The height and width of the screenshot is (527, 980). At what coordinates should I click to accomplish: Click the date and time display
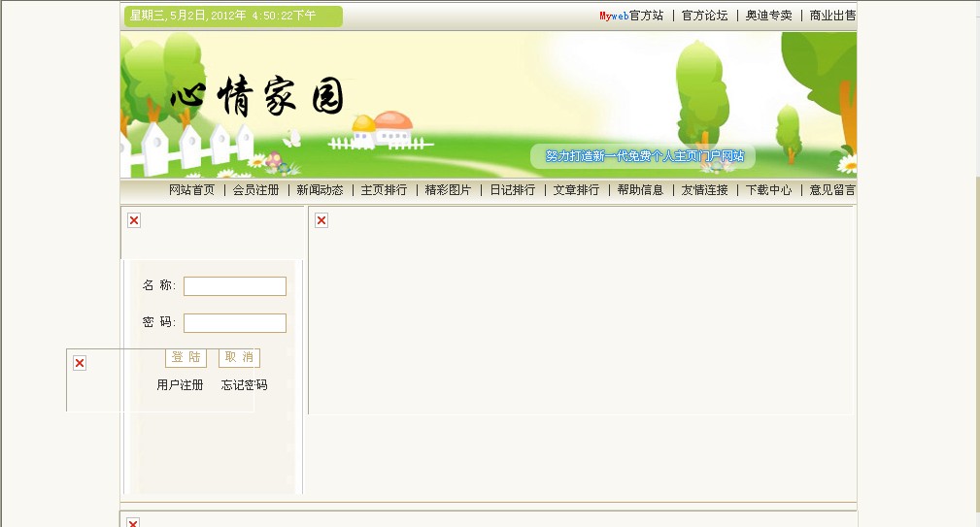233,16
